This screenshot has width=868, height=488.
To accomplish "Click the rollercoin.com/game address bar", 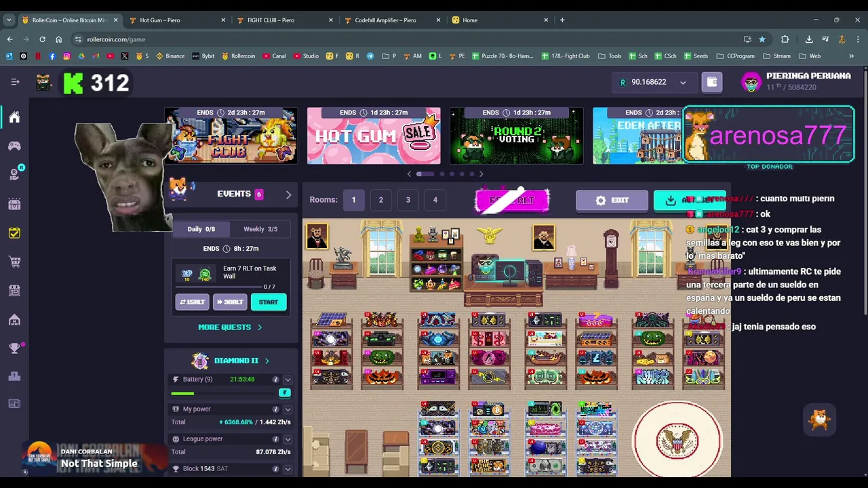I will 407,39.
